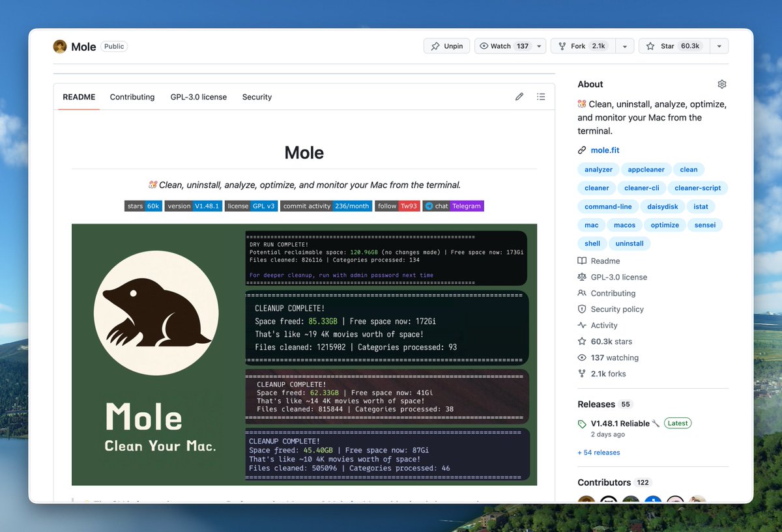782x532 pixels.
Task: Click the Mole repository avatar icon
Action: click(60, 46)
